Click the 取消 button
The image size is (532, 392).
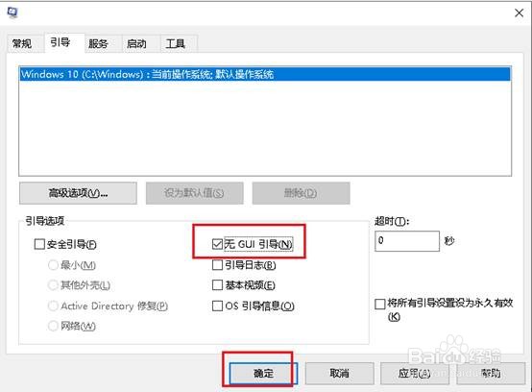pos(339,374)
